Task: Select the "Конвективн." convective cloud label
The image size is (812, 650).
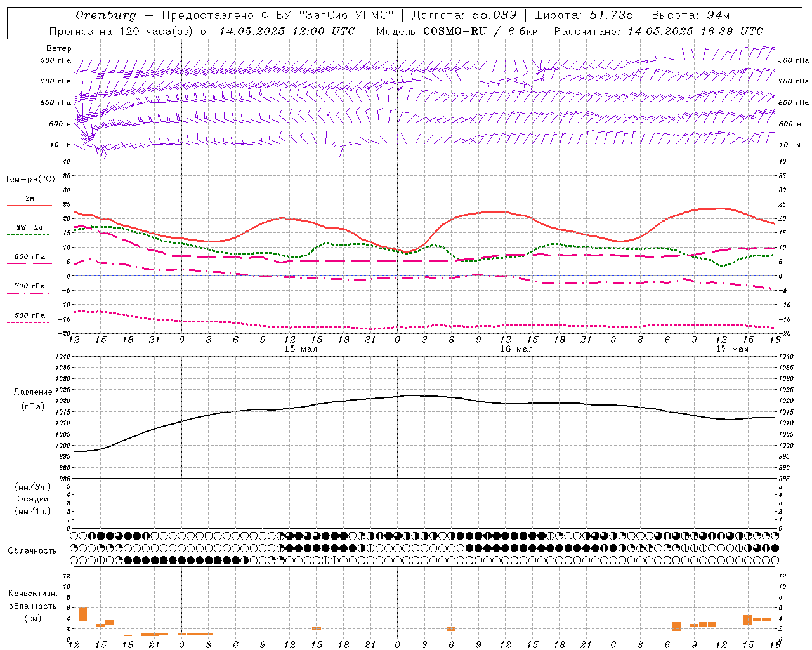Action: 33,594
